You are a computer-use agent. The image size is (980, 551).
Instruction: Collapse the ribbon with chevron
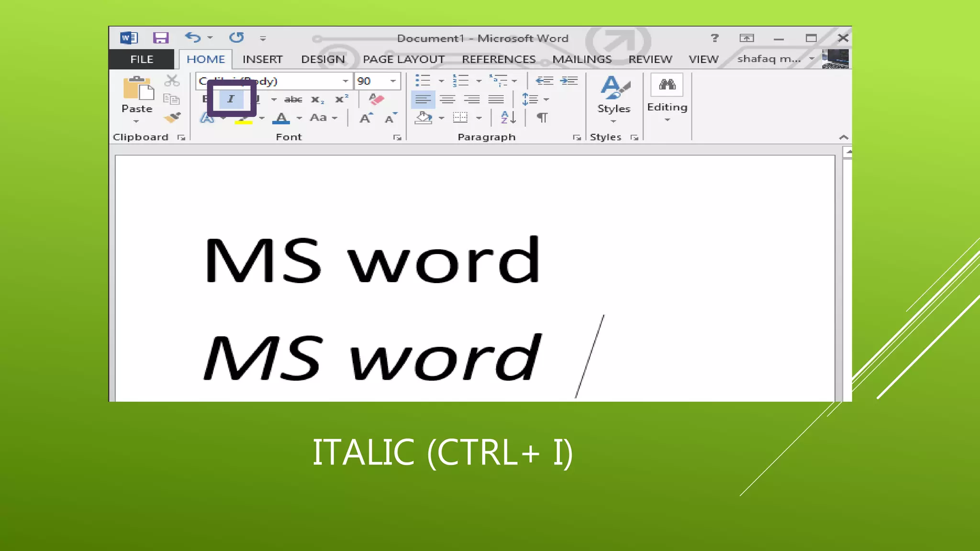pos(844,138)
